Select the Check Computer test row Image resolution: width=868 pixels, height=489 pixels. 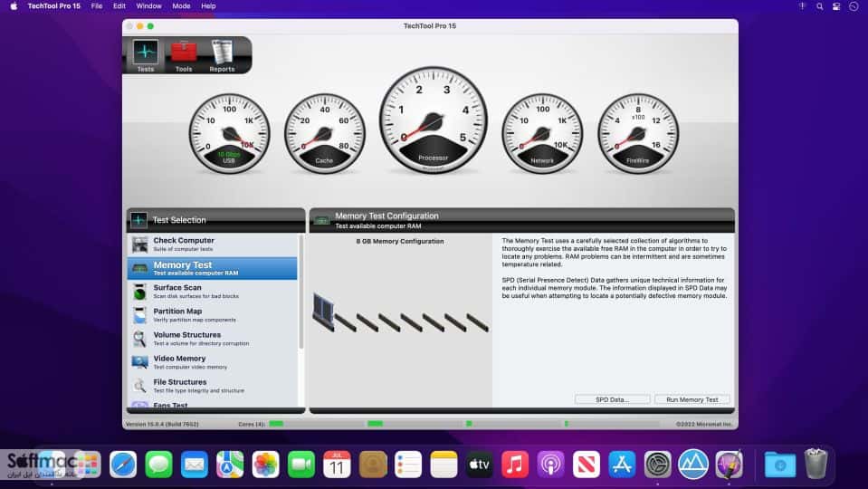pos(213,244)
